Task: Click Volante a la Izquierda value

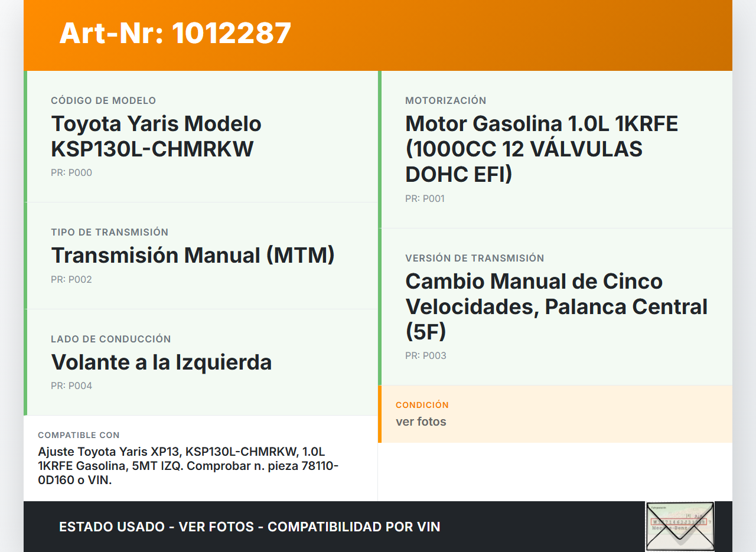Action: [161, 362]
